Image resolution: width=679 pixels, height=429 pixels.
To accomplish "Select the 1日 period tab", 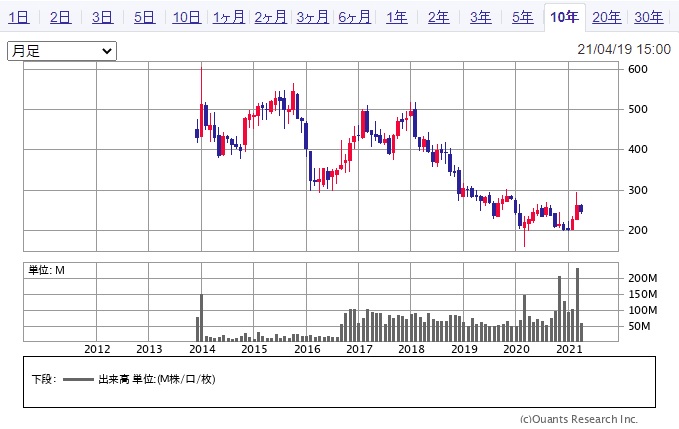I will 19,17.
